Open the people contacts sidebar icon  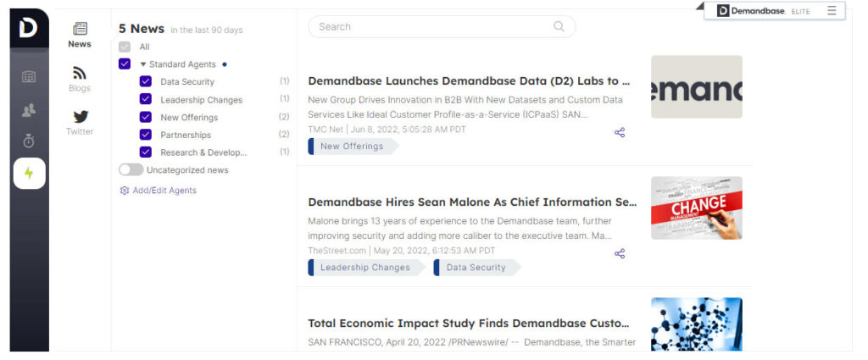tap(29, 110)
